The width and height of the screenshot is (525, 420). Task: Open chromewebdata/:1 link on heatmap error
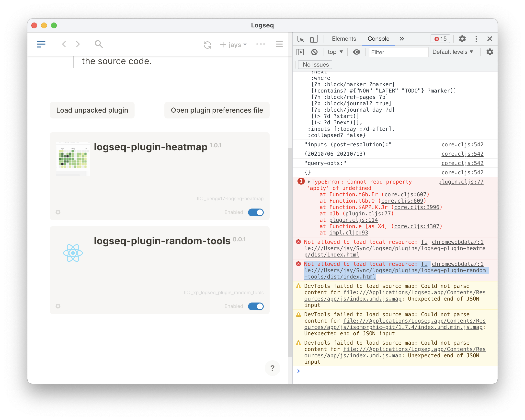457,242
